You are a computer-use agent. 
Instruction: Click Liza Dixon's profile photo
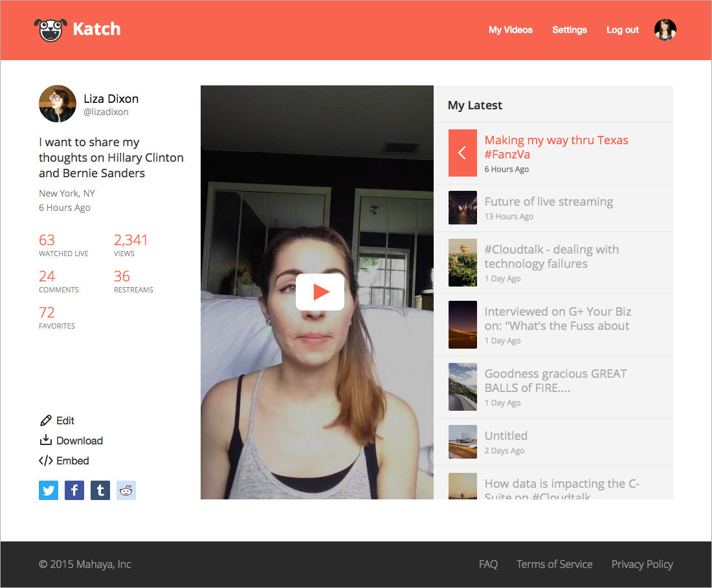coord(58,103)
